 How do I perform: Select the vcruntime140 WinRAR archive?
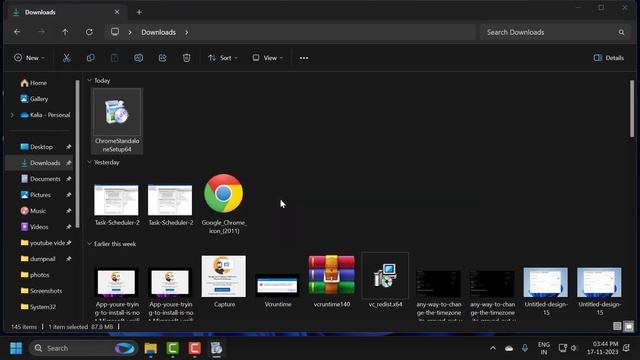(331, 281)
